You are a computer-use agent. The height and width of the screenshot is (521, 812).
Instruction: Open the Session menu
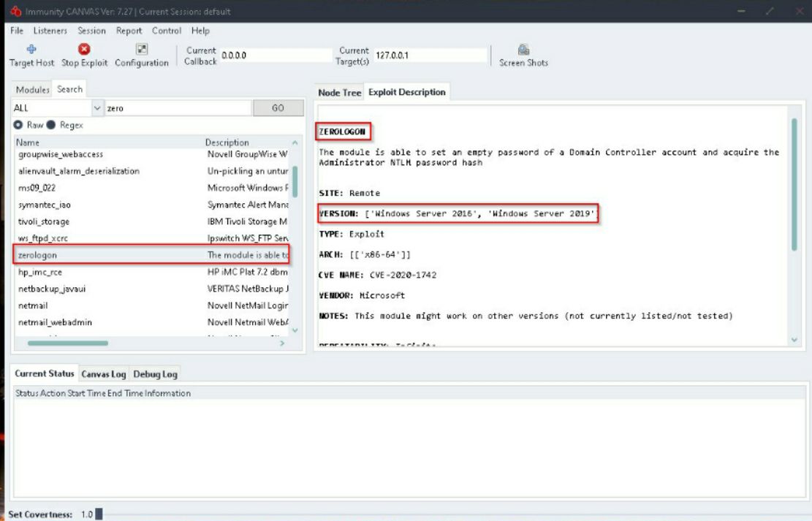(91, 31)
